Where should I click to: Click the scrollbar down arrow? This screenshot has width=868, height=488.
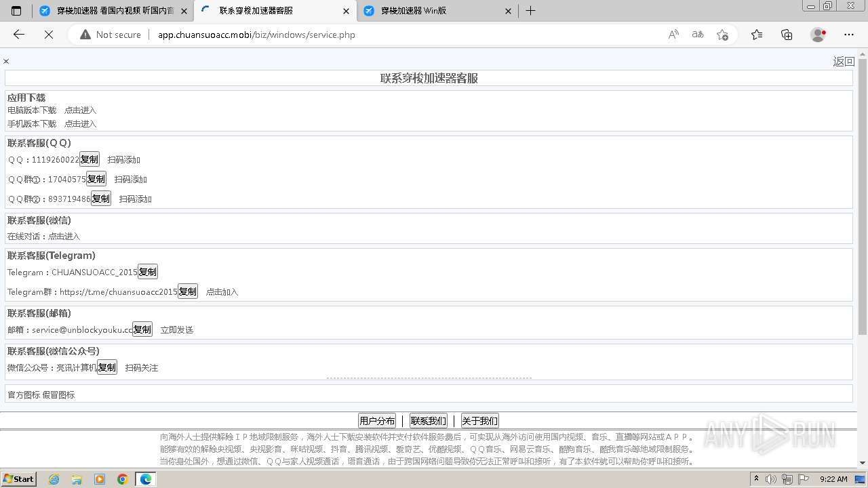(863, 463)
